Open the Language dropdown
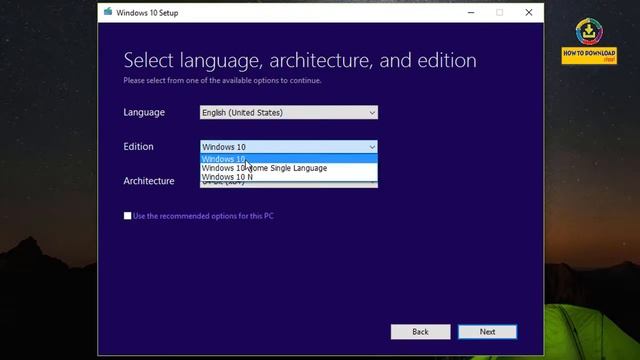Viewport: 640px width, 360px height. pos(289,113)
